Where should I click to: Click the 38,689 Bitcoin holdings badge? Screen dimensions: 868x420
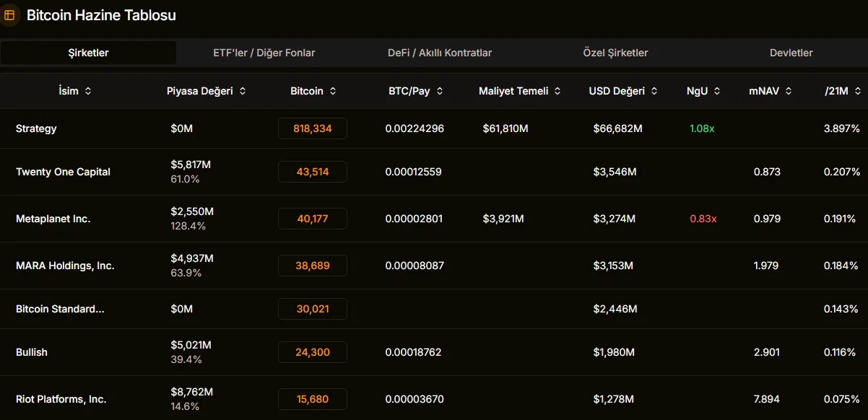tap(313, 266)
